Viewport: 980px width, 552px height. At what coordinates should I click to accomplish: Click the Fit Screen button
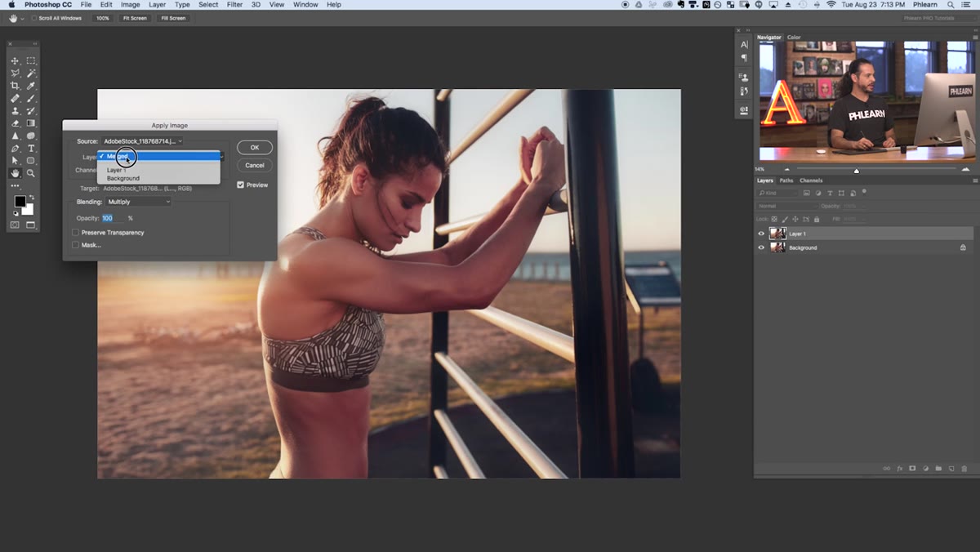click(x=135, y=18)
